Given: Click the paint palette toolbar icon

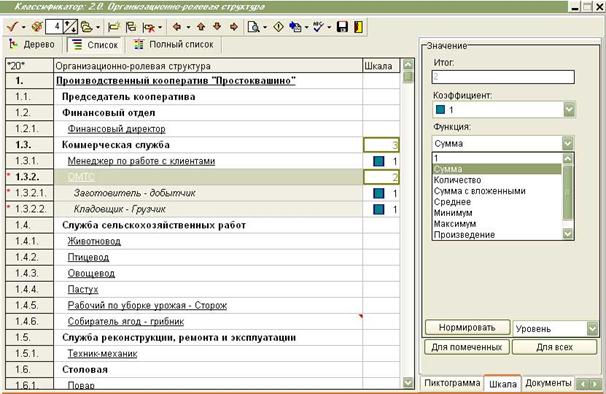Looking at the screenshot, I should (37, 27).
